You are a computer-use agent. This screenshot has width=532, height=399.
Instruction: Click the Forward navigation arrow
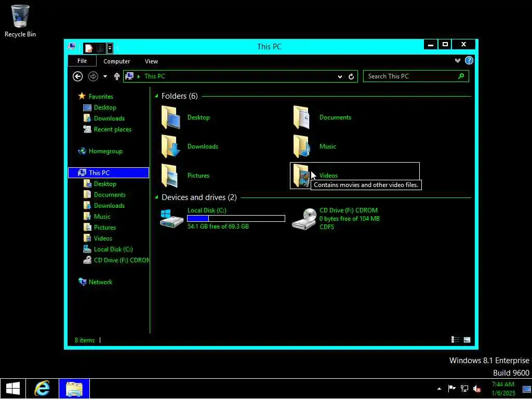pyautogui.click(x=93, y=76)
